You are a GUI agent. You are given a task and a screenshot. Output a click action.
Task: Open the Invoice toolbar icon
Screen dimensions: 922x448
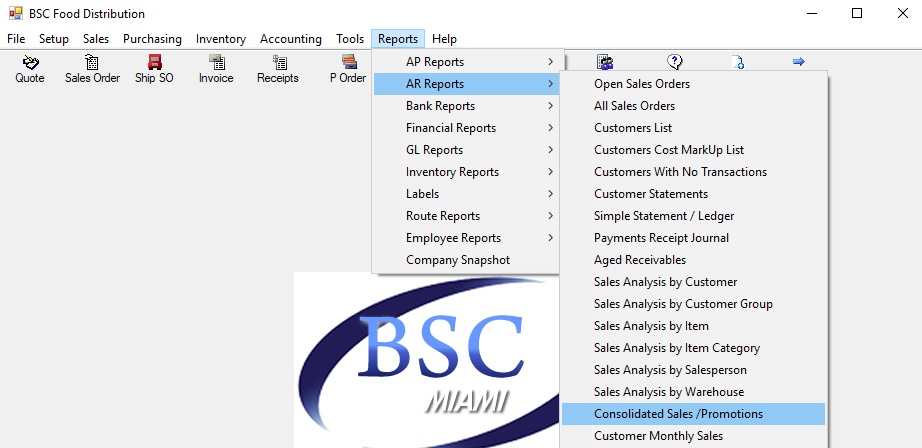pyautogui.click(x=216, y=62)
